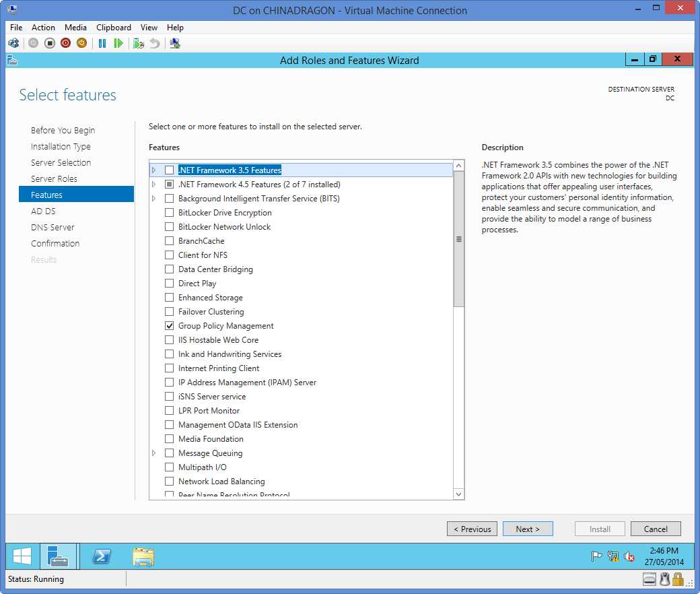Click the wizard icon in the title bar
Image resolution: width=700 pixels, height=594 pixels.
(x=12, y=60)
